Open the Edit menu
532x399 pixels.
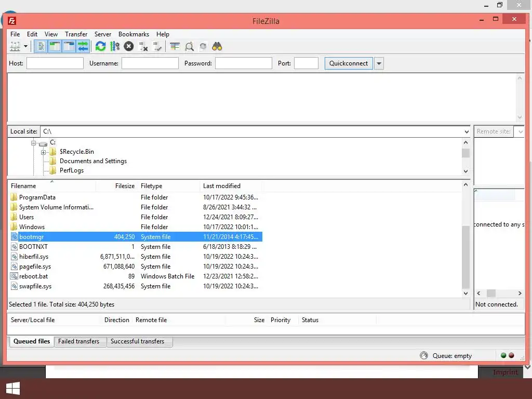32,34
